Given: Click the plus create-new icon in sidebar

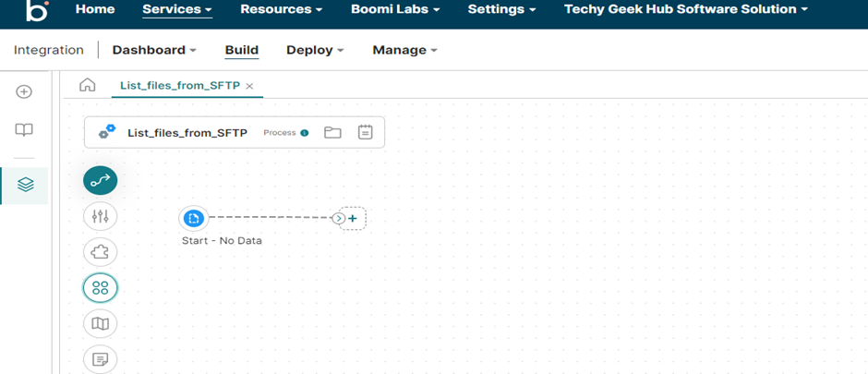Looking at the screenshot, I should pos(25,91).
